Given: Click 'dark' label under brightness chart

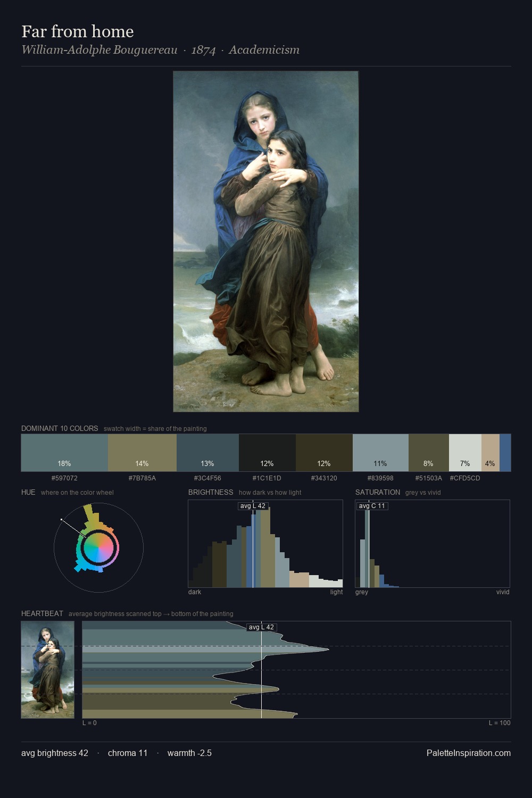Looking at the screenshot, I should [x=195, y=592].
